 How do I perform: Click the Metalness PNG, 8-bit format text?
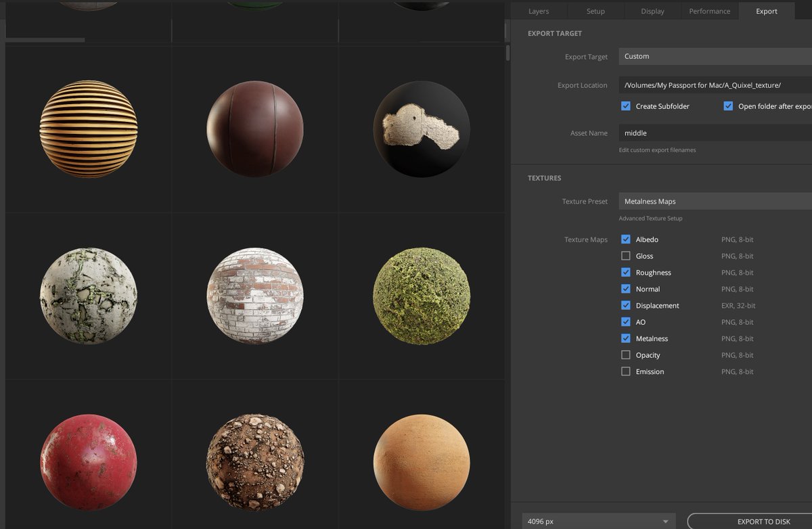(737, 339)
